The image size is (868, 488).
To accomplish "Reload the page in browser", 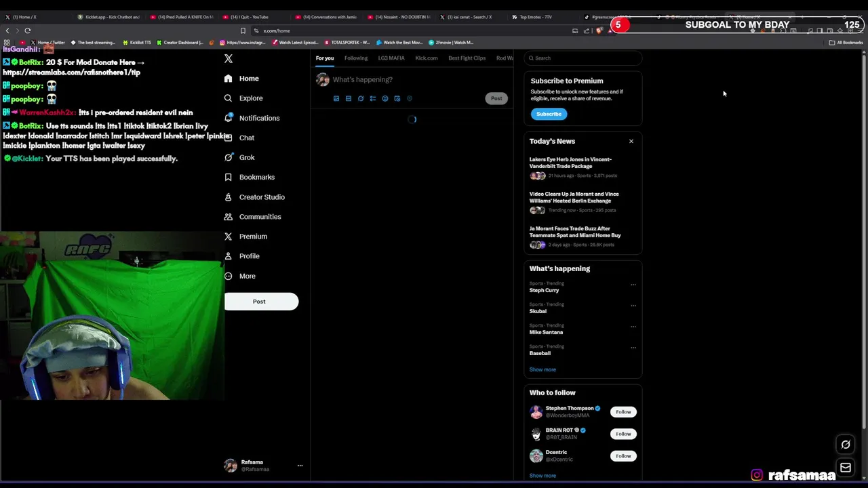I will click(28, 30).
